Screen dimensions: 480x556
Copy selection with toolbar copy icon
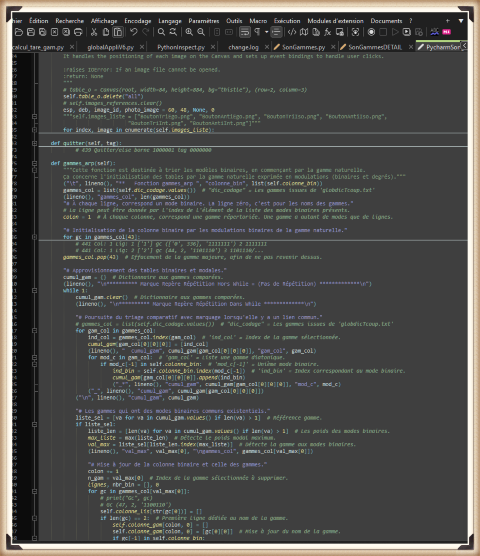pyautogui.click(x=106, y=32)
